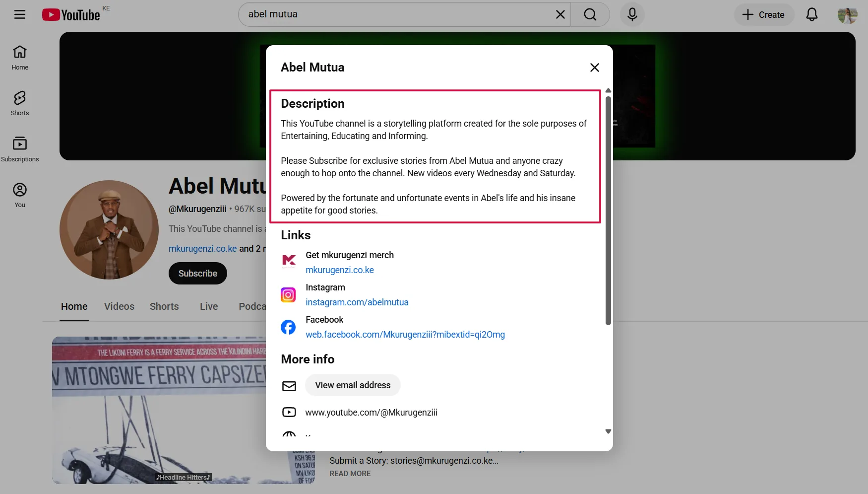Click the Abel Mutua dialog title

click(x=312, y=68)
